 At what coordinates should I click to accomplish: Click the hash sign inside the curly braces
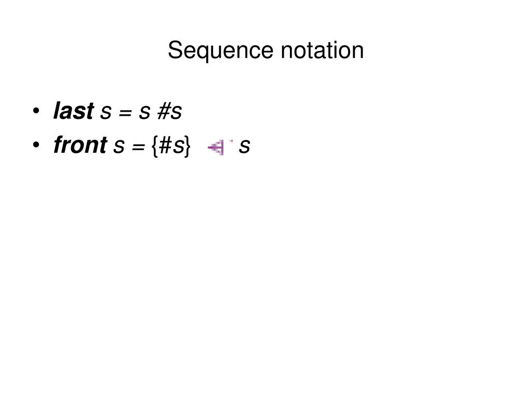166,145
